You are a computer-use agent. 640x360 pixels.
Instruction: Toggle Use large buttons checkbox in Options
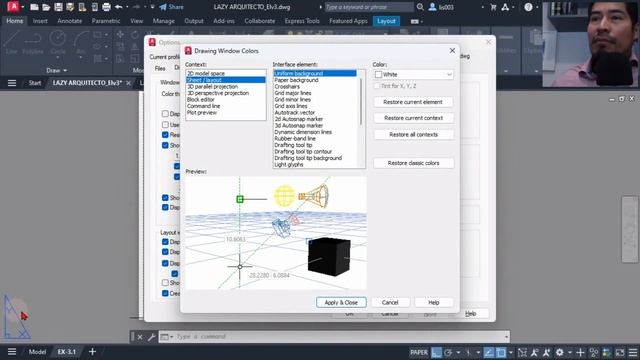tap(165, 124)
